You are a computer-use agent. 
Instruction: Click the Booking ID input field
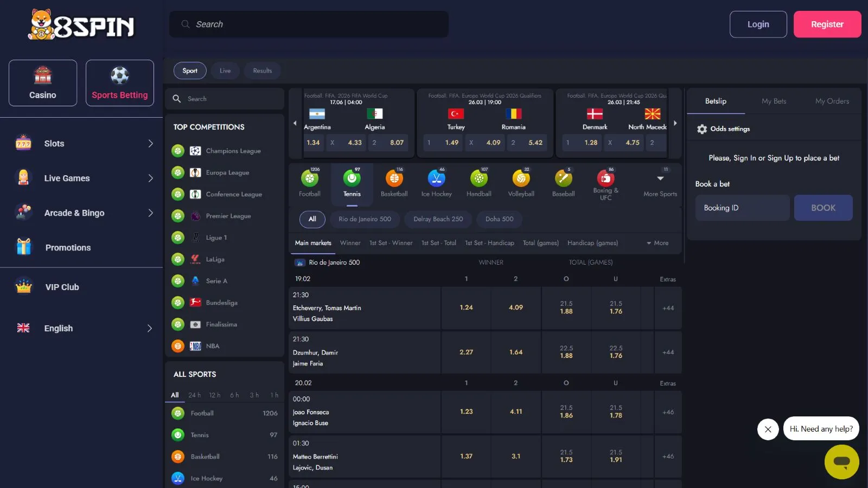coord(742,208)
